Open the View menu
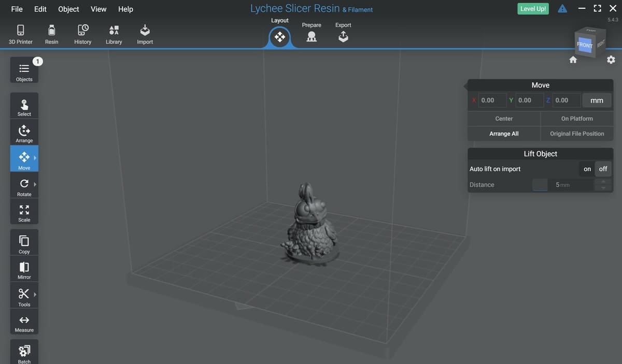Image resolution: width=622 pixels, height=364 pixels. pos(98,9)
